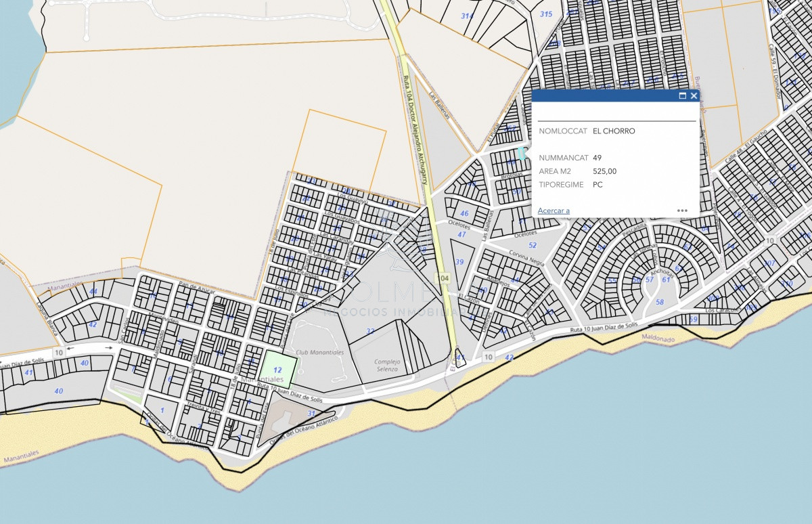This screenshot has height=524, width=812.
Task: Select block number 52 on map
Action: coord(533,245)
